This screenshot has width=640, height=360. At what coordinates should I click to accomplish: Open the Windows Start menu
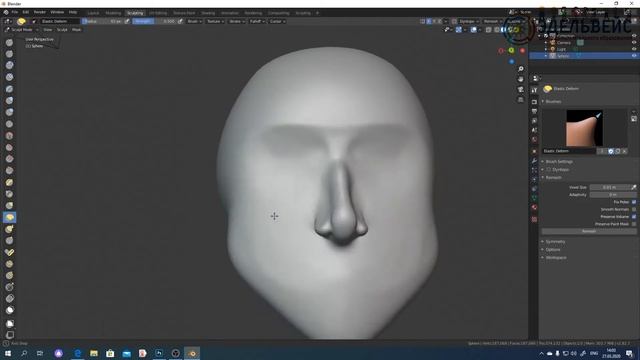pos(8,353)
